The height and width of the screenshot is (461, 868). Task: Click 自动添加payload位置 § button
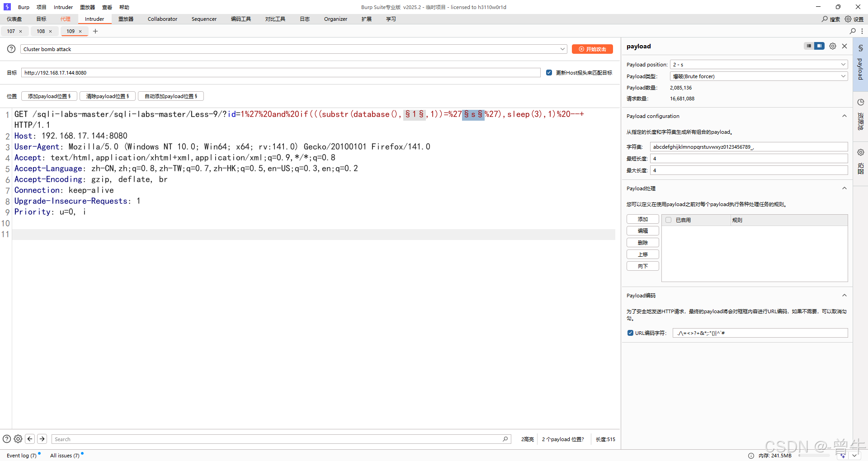point(171,96)
